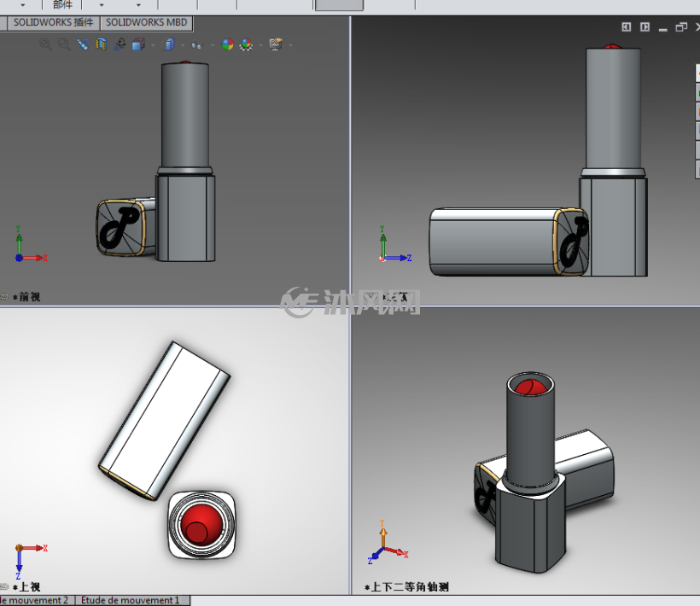The width and height of the screenshot is (700, 606).
Task: Click the first dropdown arrow left of 部件
Action: click(23, 5)
